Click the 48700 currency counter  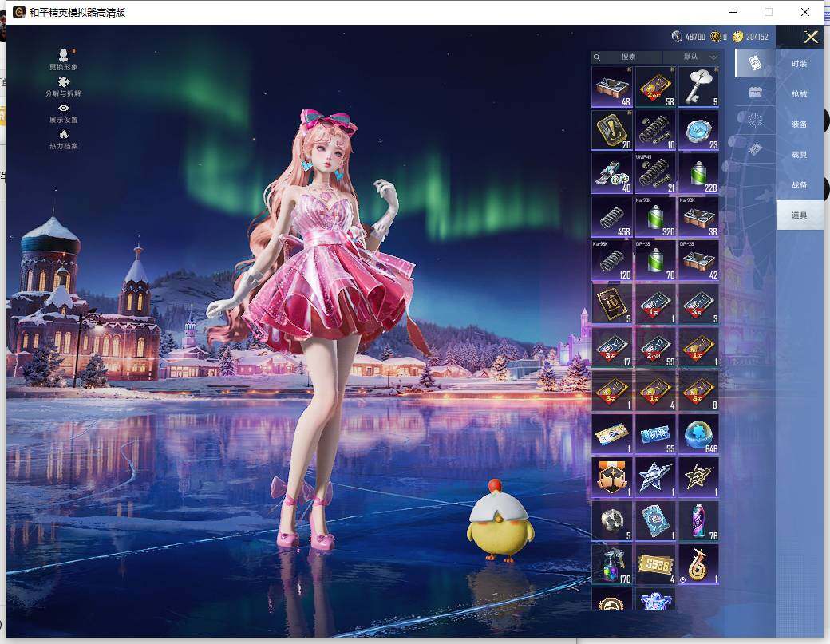(x=689, y=37)
